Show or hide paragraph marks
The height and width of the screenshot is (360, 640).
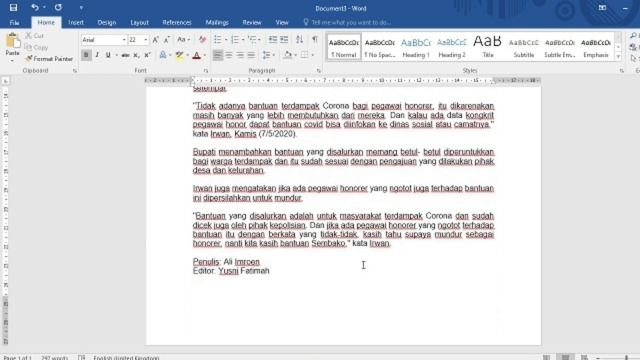click(x=315, y=40)
